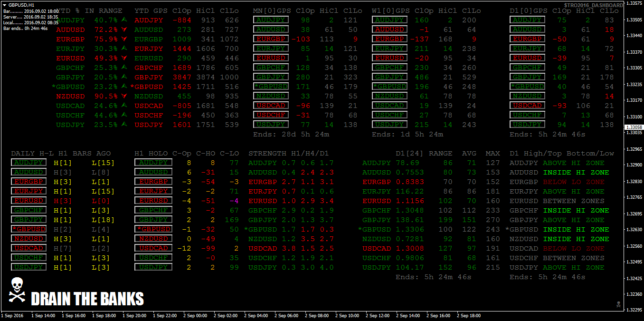The image size is (644, 321).
Task: Open the GBPUSD,H1 chart title dropdown triangle
Action: (4, 4)
